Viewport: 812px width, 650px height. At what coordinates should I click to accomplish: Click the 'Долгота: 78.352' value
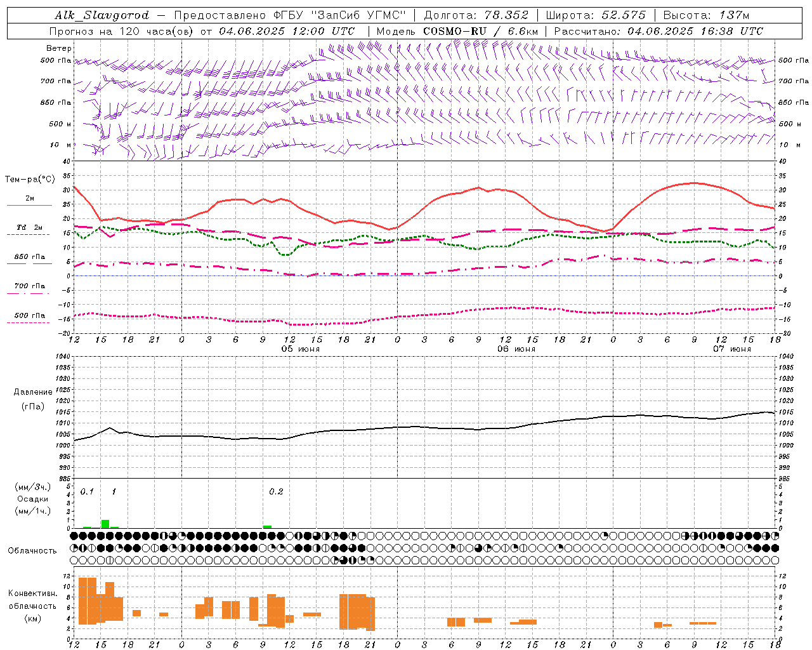[476, 15]
